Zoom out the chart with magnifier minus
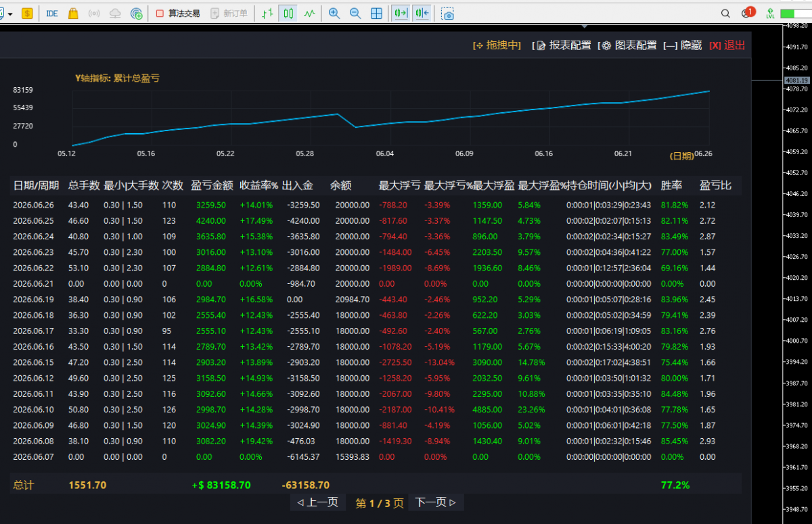Viewport: 812px width, 524px height. tap(355, 13)
